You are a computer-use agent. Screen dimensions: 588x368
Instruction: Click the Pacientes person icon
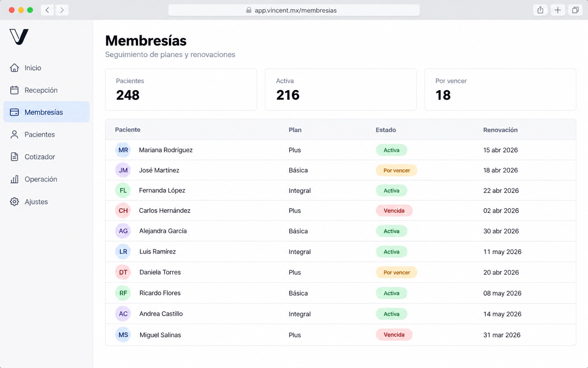point(14,135)
